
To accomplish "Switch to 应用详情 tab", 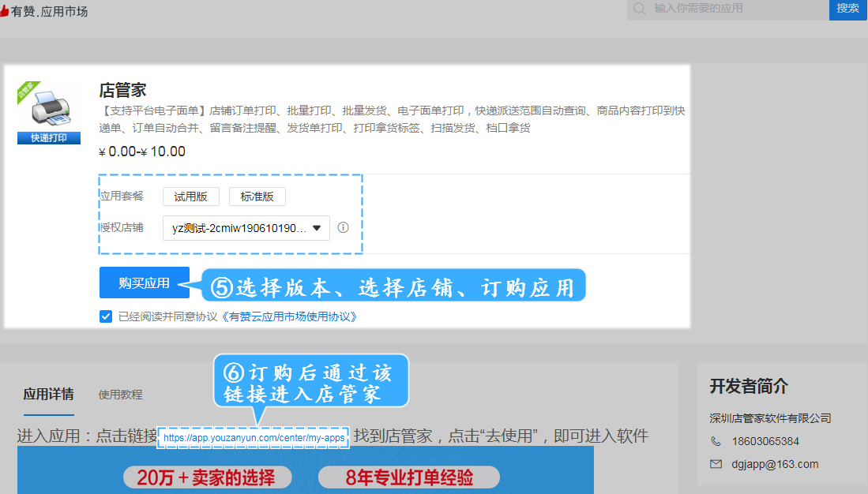I will point(49,395).
